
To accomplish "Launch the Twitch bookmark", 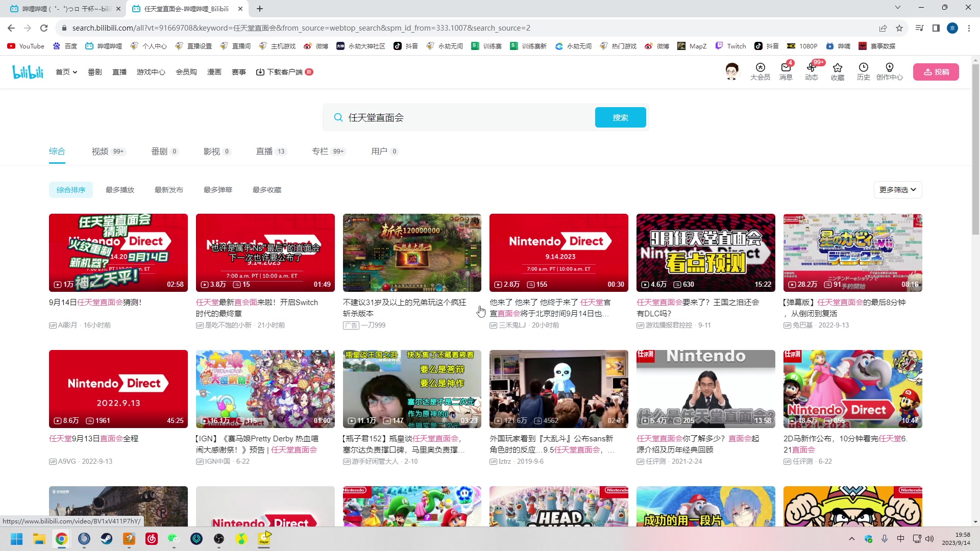I will point(731,46).
